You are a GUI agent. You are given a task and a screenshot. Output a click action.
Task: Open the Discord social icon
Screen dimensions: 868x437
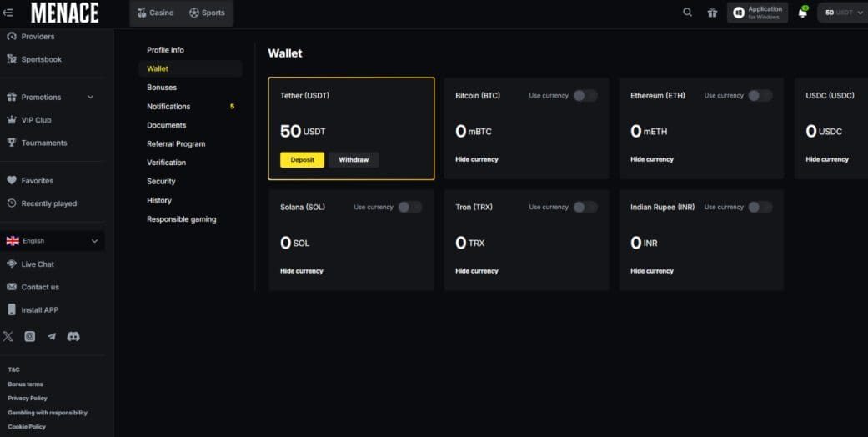click(x=73, y=336)
